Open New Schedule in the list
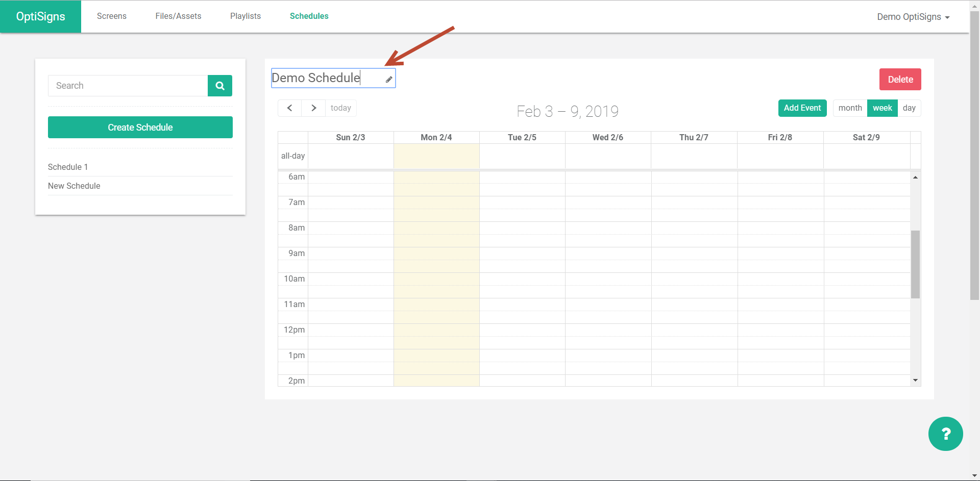Viewport: 980px width, 481px height. point(140,186)
